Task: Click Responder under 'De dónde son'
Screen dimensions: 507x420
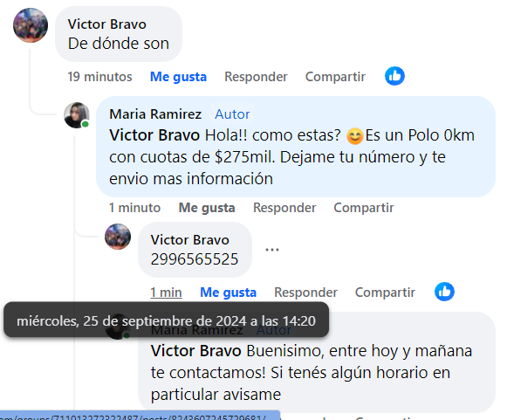Action: 256,77
